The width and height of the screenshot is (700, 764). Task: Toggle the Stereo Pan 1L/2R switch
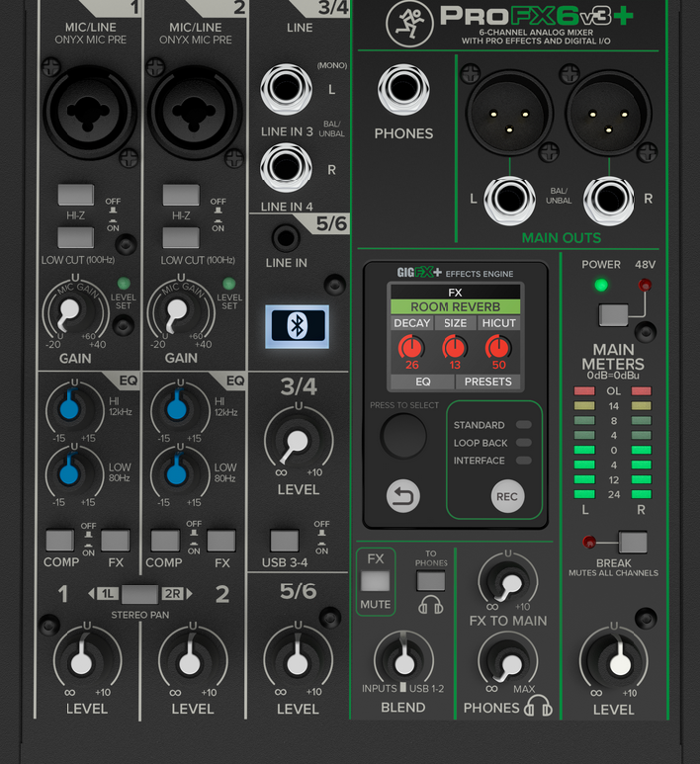tap(140, 594)
